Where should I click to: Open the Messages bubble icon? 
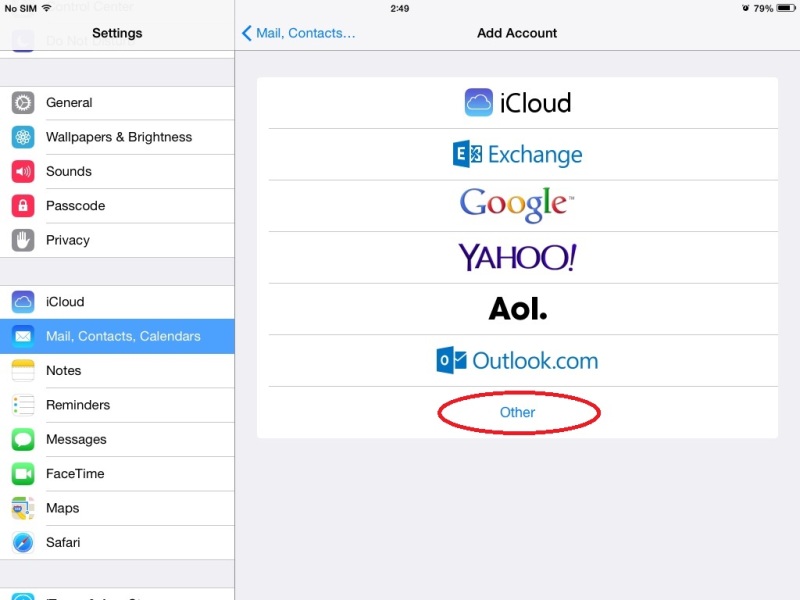23,439
